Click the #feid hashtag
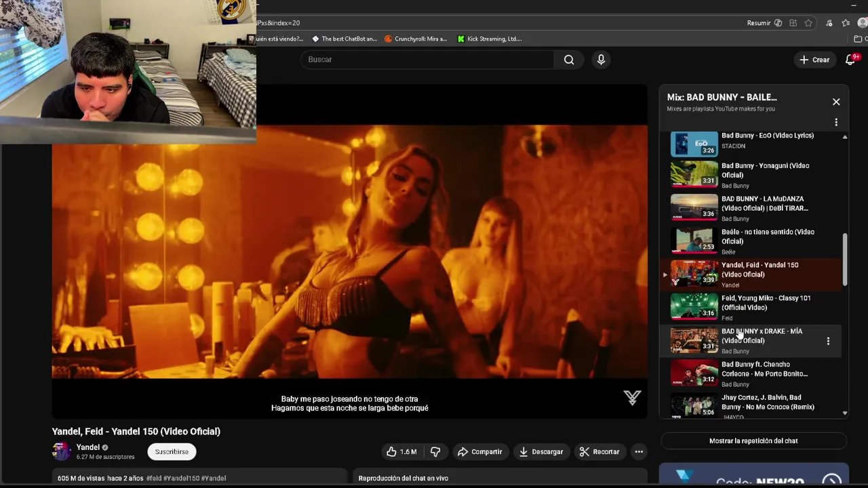This screenshot has height=488, width=868. coord(154,479)
